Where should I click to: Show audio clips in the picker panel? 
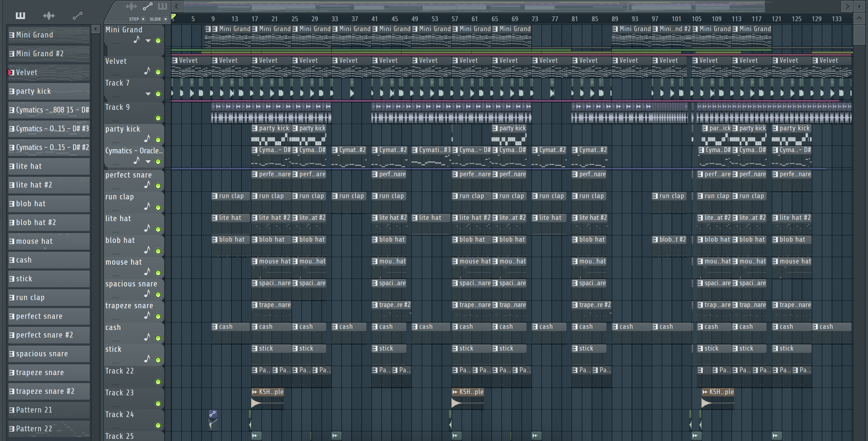tap(49, 15)
